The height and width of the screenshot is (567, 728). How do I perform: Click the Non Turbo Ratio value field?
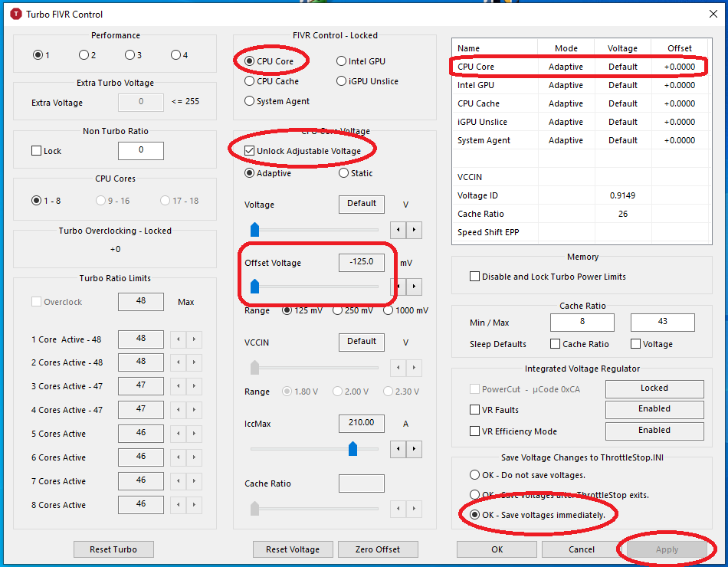click(x=141, y=150)
